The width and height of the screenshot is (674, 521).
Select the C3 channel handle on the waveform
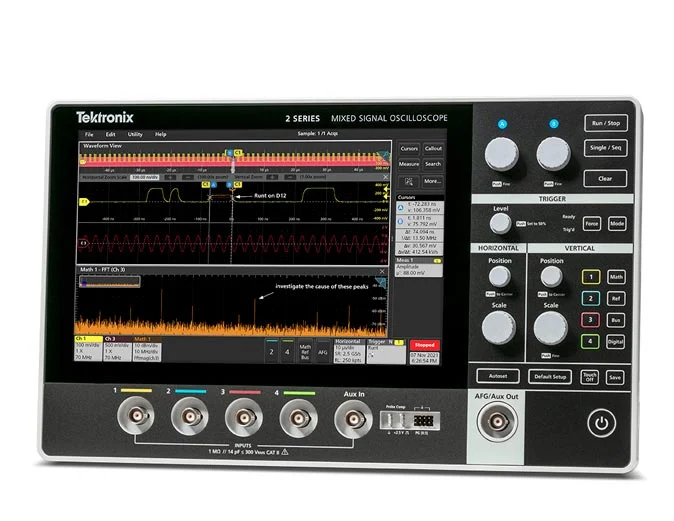tap(84, 243)
